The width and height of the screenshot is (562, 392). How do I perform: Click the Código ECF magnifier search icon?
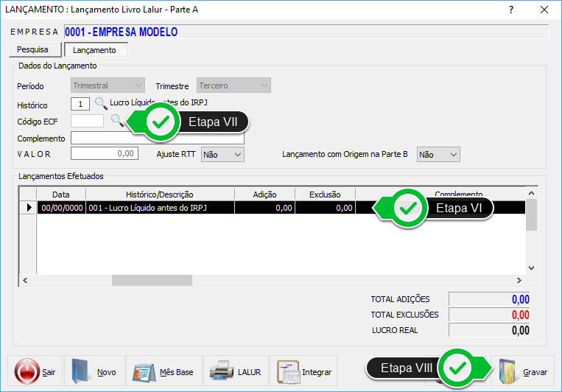117,121
